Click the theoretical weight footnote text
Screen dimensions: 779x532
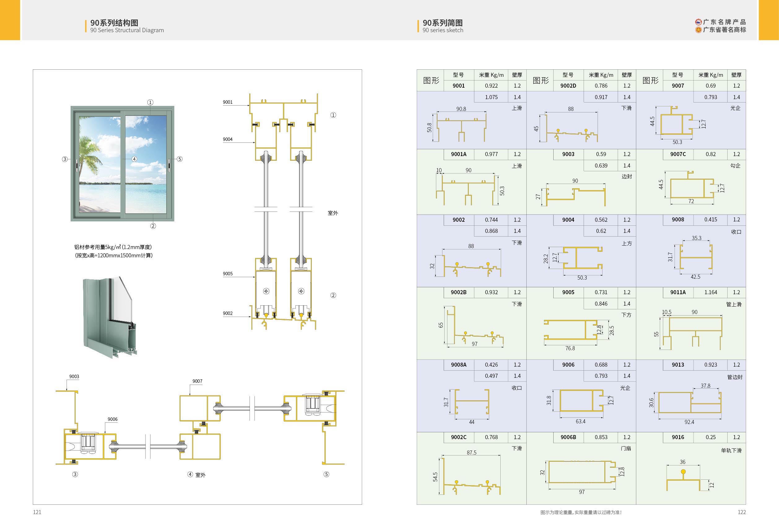581,512
